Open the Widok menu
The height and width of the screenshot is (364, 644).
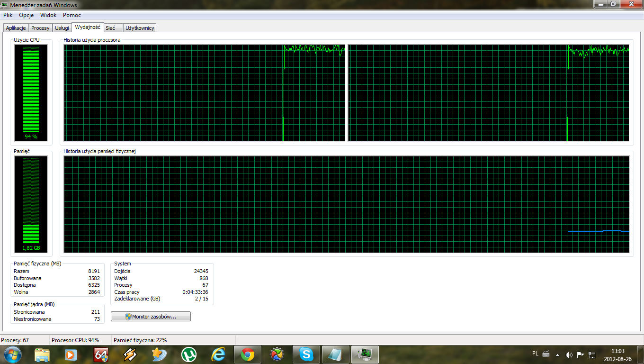coord(48,15)
